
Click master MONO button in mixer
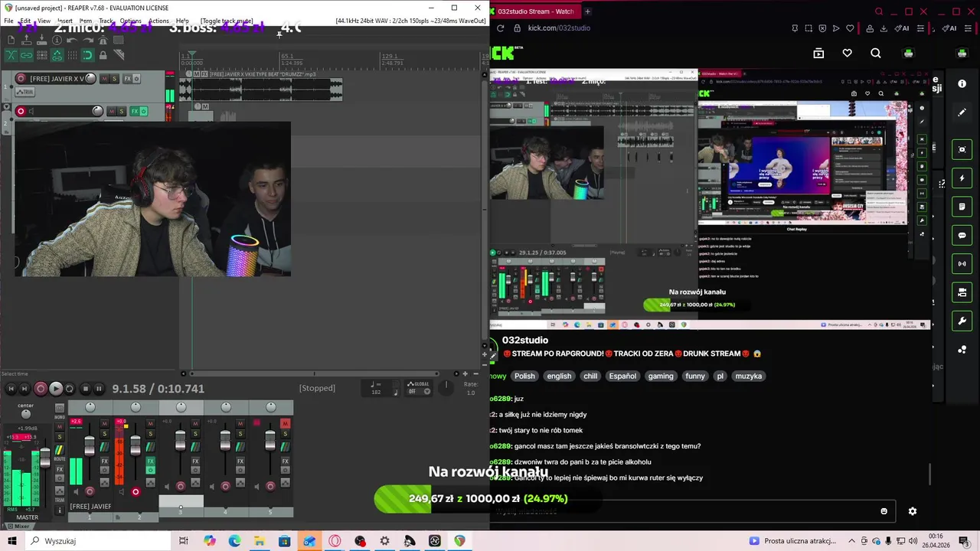(x=60, y=408)
